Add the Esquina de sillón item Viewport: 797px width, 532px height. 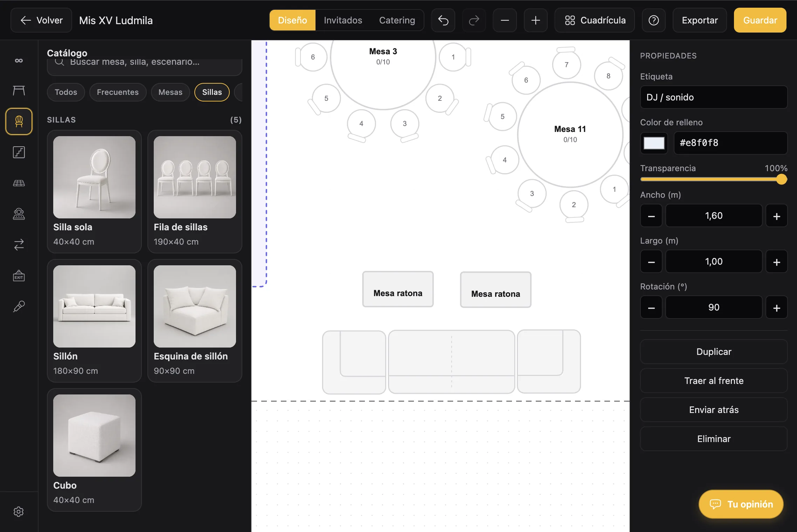[x=195, y=321]
